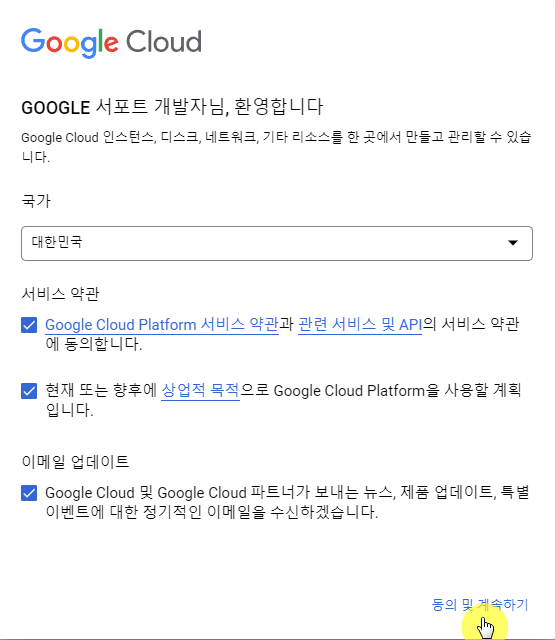Click the '의 서비스 약관' text after API link

[471, 325]
